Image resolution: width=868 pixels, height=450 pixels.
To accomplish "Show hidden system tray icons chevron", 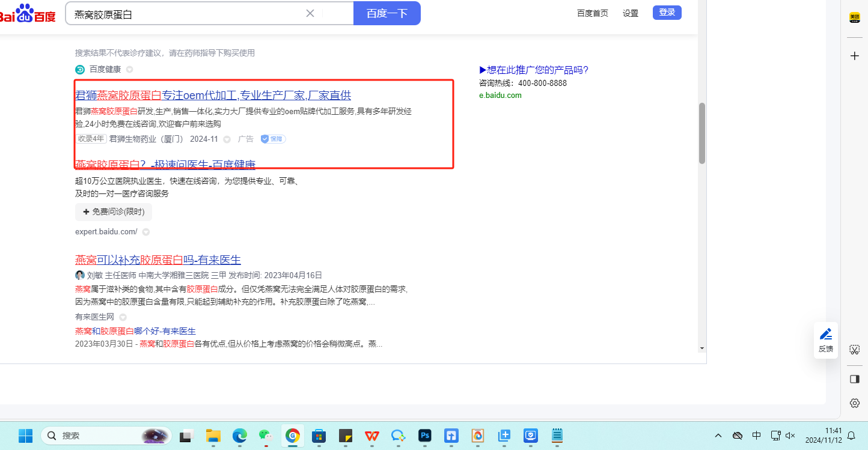I will click(718, 436).
